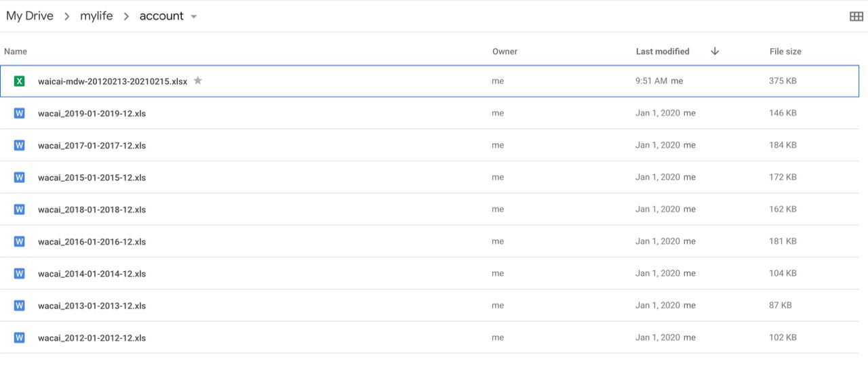This screenshot has width=868, height=368.
Task: Navigate to My Drive breadcrumb
Action: coord(30,16)
